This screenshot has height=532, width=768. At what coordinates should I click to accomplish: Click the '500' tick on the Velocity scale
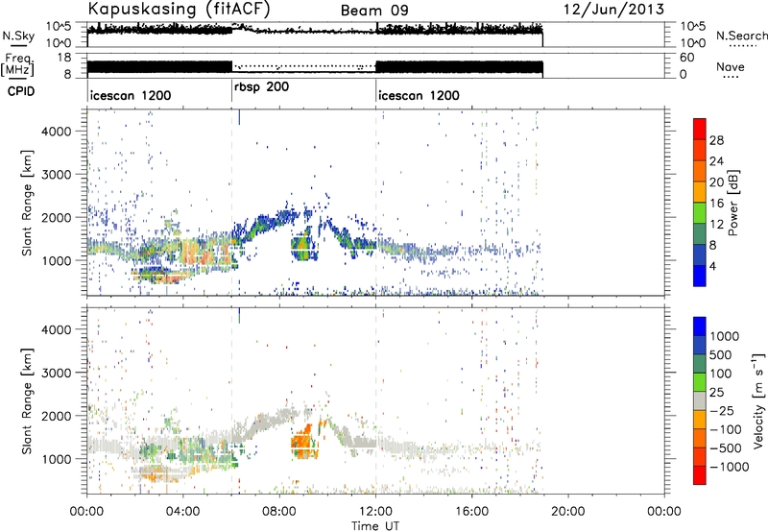[721, 355]
